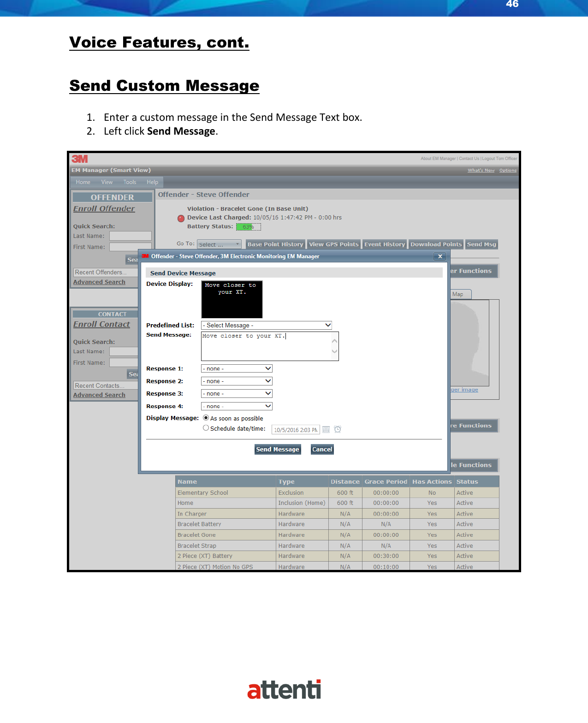Click the Device Display preview screen
588x723 pixels.
[232, 299]
